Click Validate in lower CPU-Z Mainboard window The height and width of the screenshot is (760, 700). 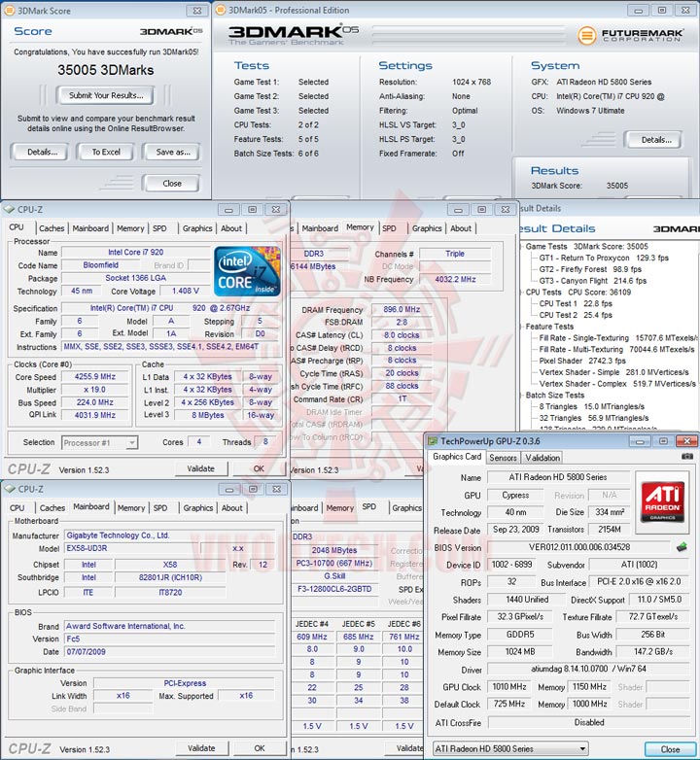pos(201,748)
